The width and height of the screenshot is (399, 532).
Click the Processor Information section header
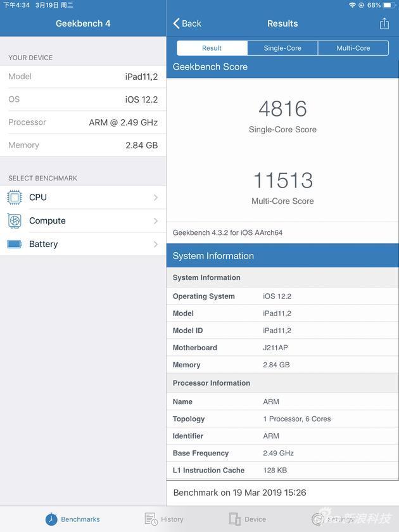(x=282, y=383)
